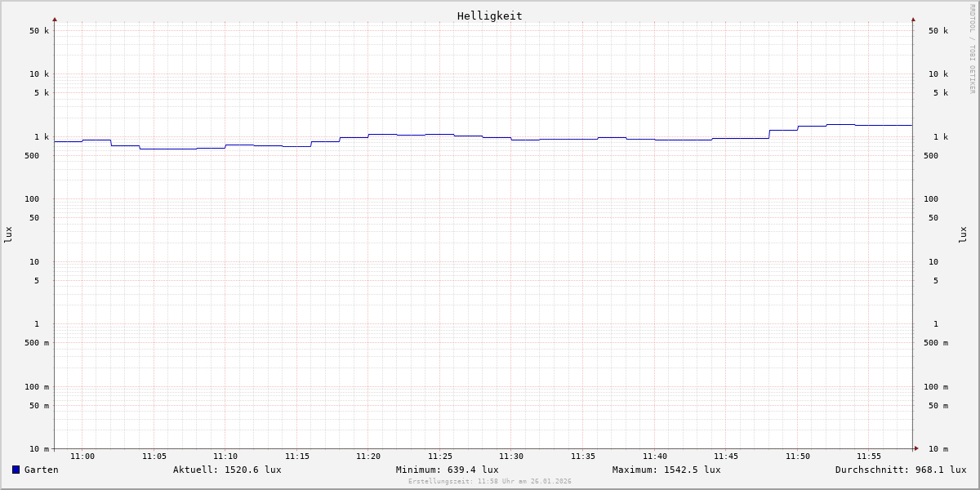Select the Garten legend label

click(41, 470)
